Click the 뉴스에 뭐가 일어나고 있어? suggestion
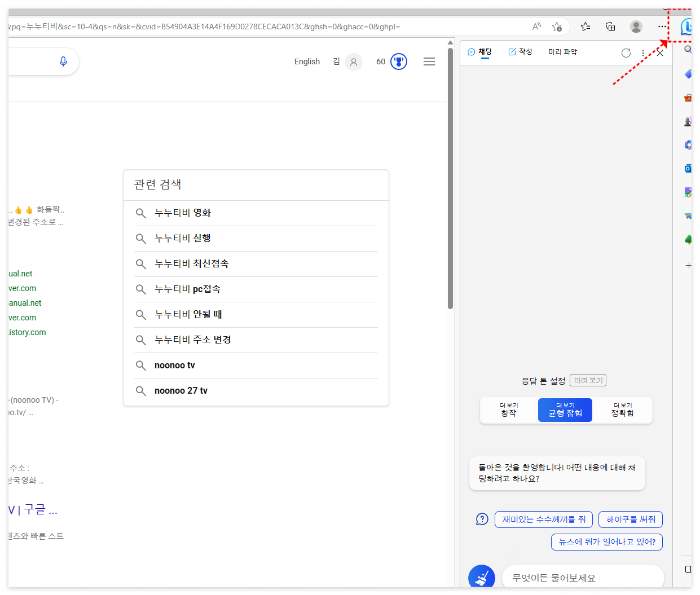Image resolution: width=700 pixels, height=595 pixels. [607, 542]
